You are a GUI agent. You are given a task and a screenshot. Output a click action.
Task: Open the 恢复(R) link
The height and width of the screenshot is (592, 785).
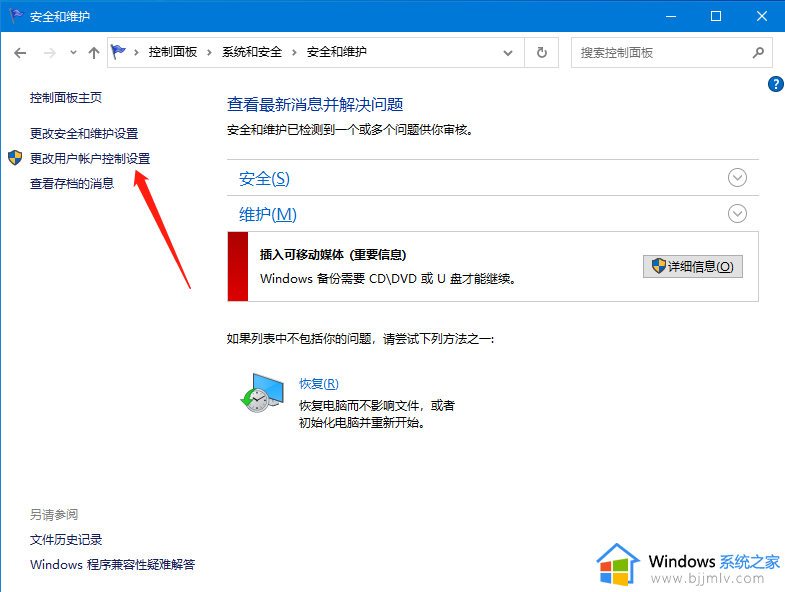click(x=318, y=384)
